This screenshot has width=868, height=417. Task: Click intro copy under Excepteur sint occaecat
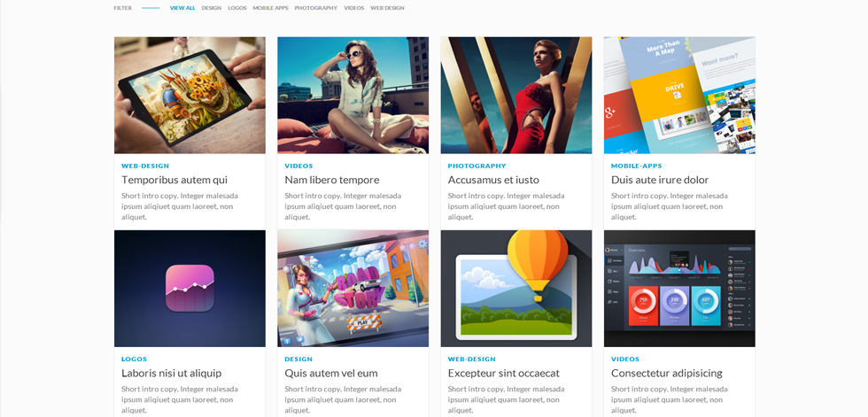point(507,400)
